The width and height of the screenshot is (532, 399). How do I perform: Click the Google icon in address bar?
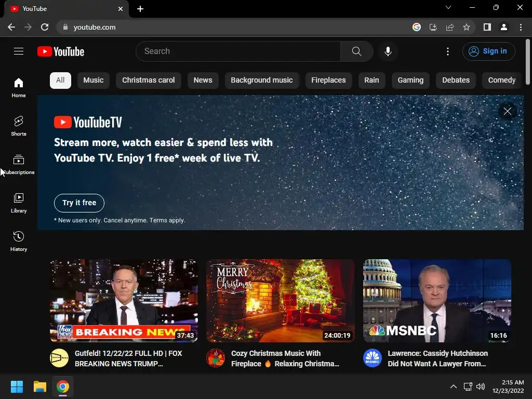417,27
